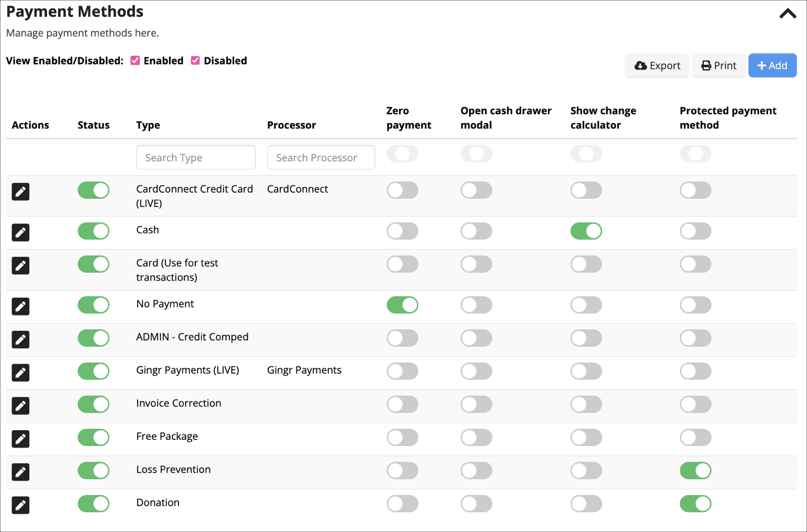Enable Open cash drawer modal for Gingr Payments
The height and width of the screenshot is (532, 807).
coord(476,371)
